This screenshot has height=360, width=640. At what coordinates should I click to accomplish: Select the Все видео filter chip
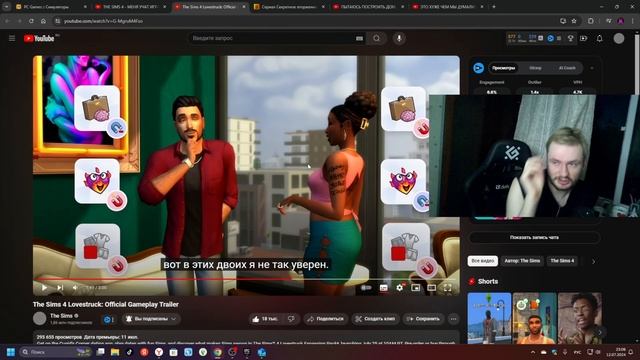pos(483,260)
